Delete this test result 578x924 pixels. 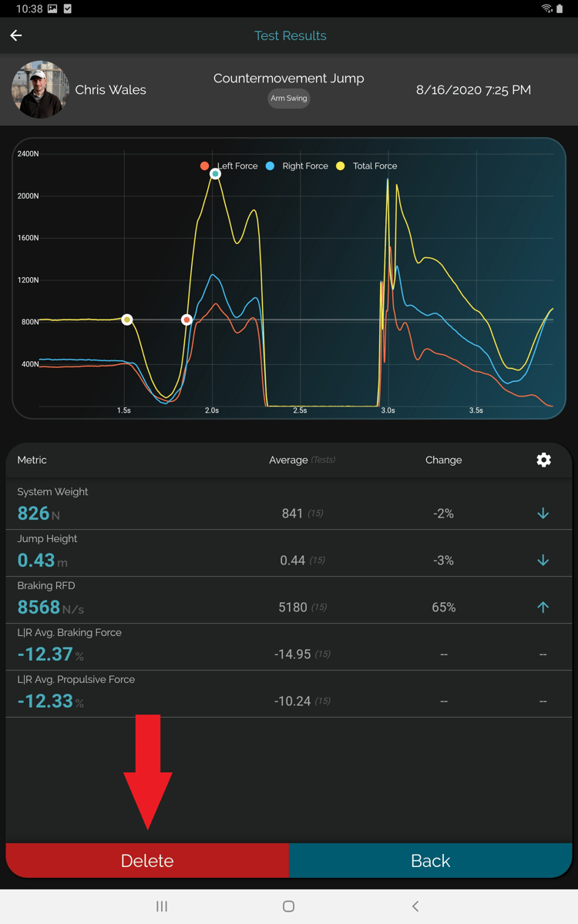(147, 861)
